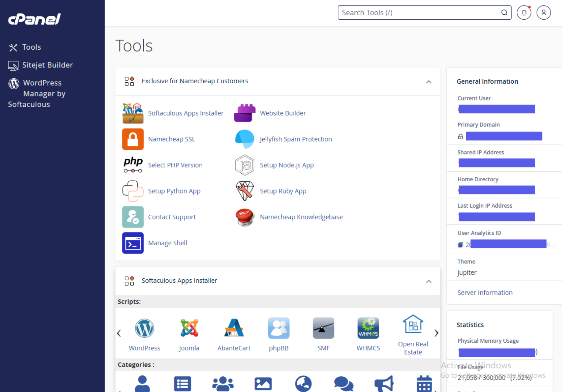
Task: Collapse the Exclusive for Namecheap Customers section
Action: pos(429,82)
